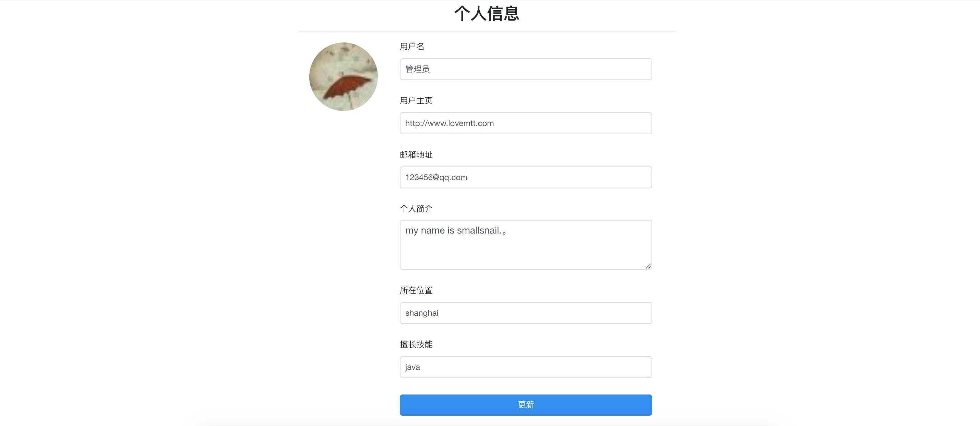Click the 邮箱地址 label

point(416,155)
